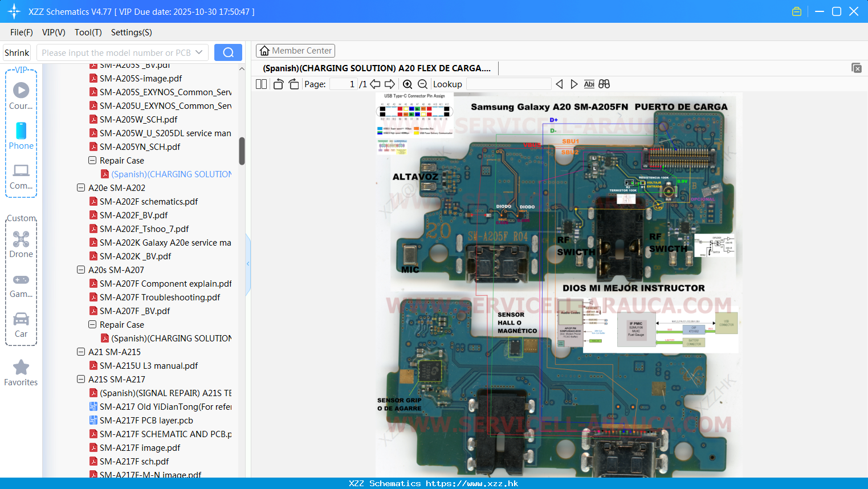This screenshot has height=489, width=868.
Task: Open the Drone category
Action: 21,244
